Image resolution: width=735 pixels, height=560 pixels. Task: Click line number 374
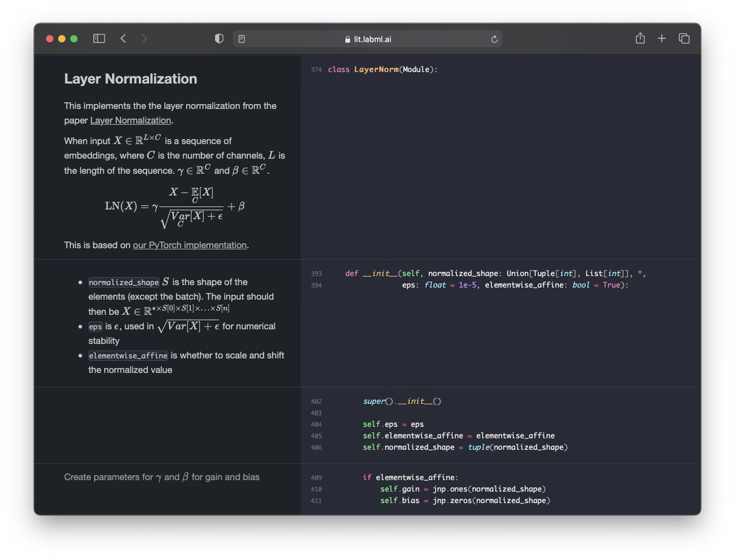point(316,70)
